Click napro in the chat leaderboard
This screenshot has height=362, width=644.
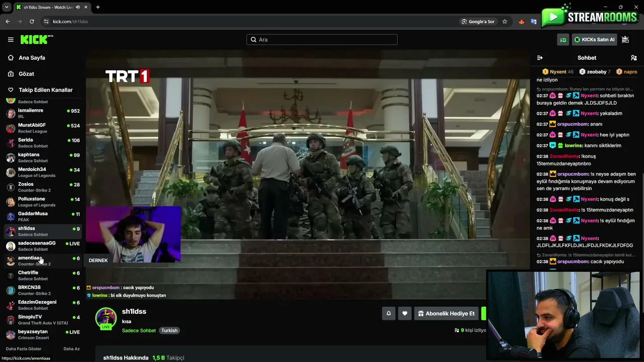(627, 72)
